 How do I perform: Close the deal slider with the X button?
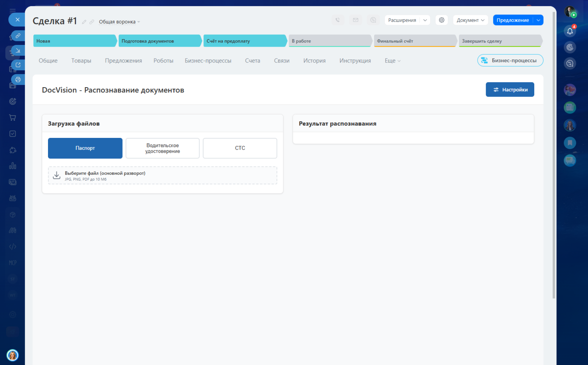18,20
